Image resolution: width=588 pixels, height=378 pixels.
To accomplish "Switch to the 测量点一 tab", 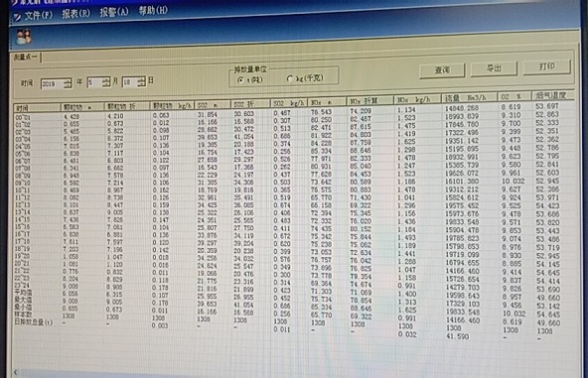I will coord(25,57).
